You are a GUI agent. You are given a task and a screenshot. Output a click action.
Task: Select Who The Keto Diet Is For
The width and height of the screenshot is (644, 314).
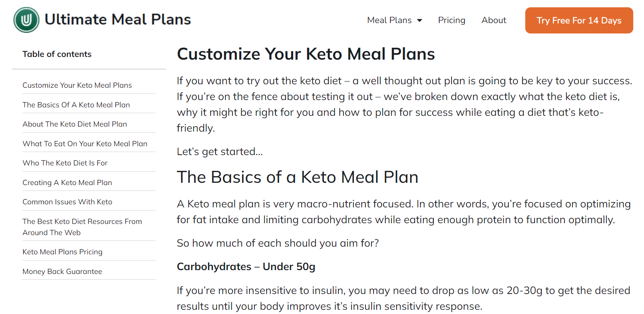click(x=65, y=163)
